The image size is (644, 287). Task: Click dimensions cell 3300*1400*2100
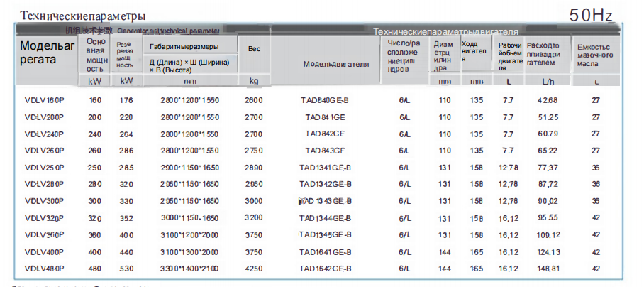[189, 269]
